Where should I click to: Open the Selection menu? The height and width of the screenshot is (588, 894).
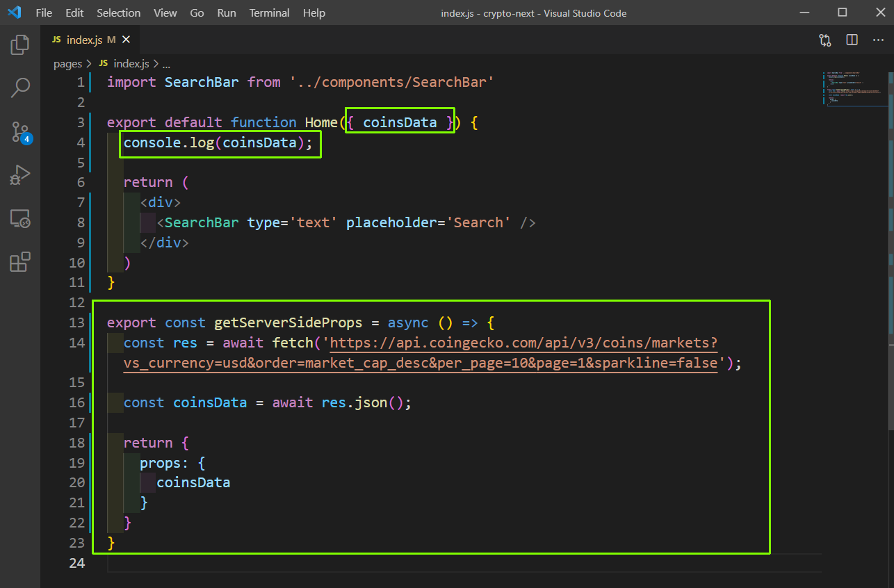(118, 13)
